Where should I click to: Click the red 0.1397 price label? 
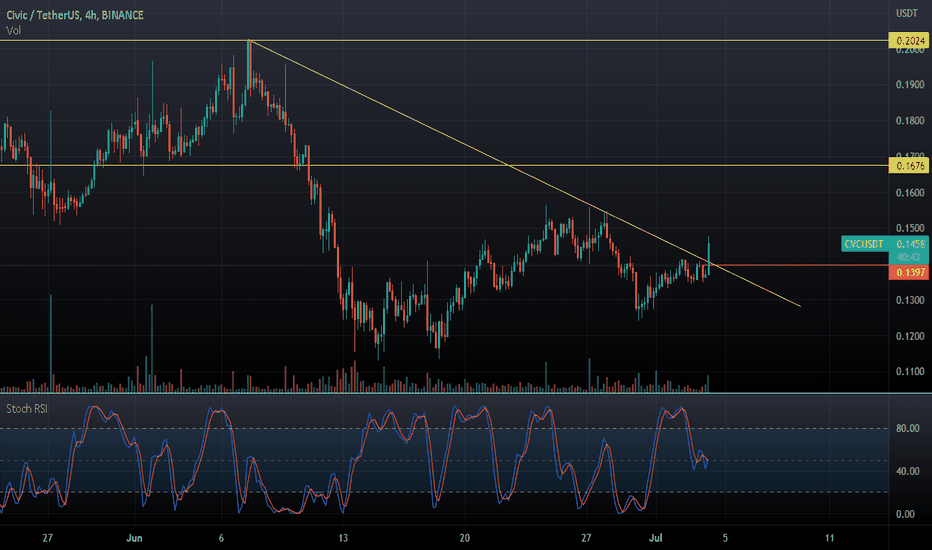tap(908, 272)
